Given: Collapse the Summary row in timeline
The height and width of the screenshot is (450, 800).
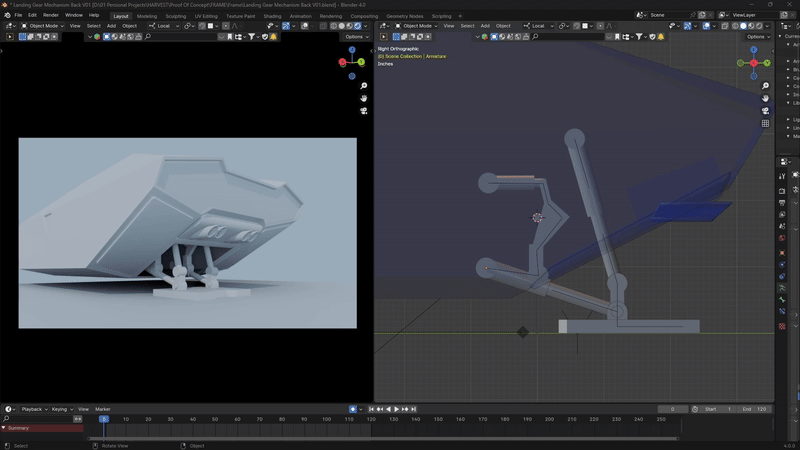Looking at the screenshot, I should [4, 428].
